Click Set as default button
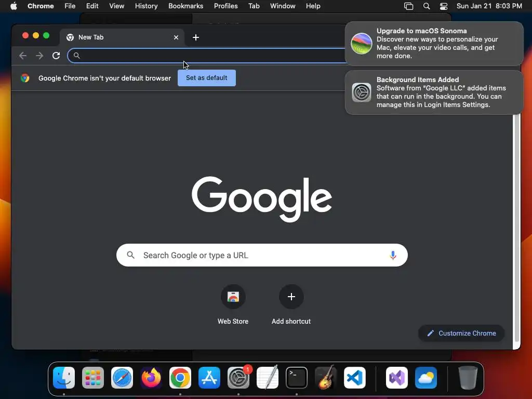Viewport: 532px width, 399px height. 207,78
